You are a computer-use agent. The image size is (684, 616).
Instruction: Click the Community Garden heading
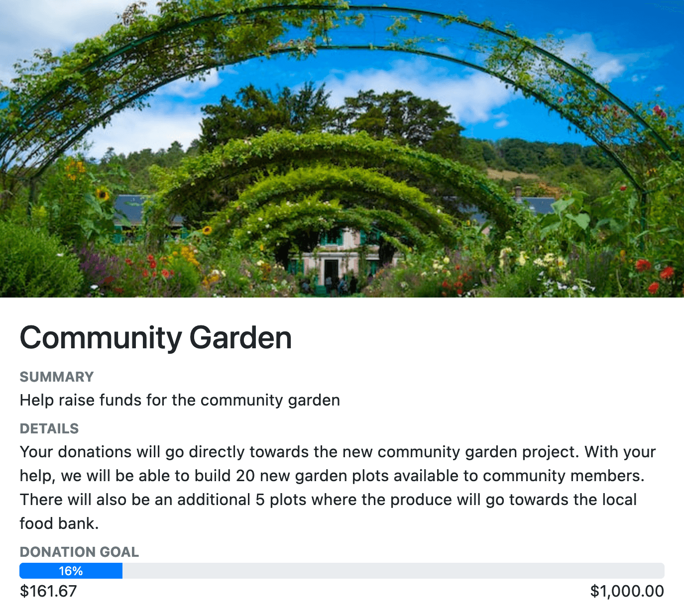(x=156, y=338)
